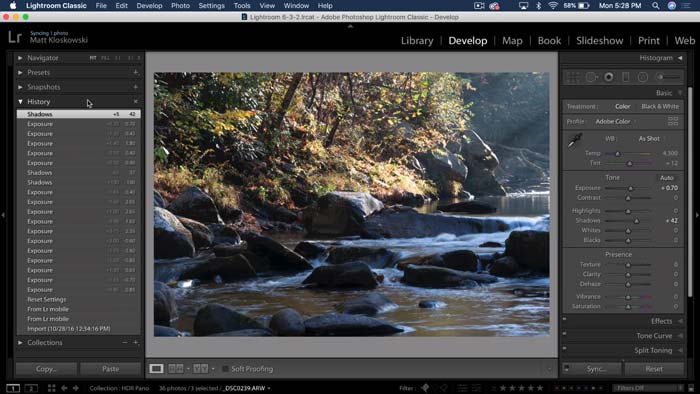Click the Reset button
The width and height of the screenshot is (700, 394).
coord(654,369)
